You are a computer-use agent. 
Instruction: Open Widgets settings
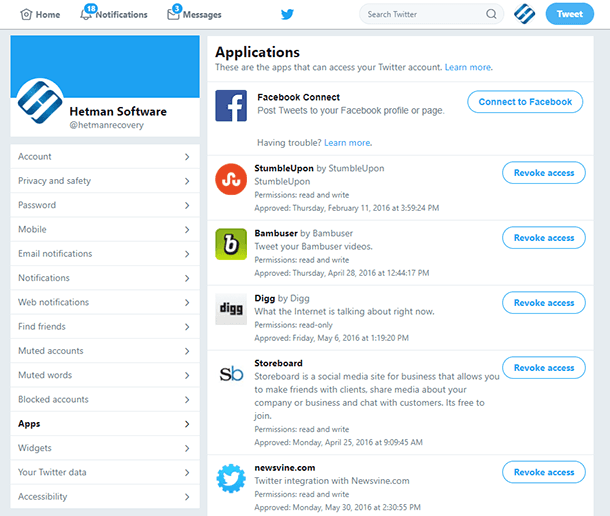105,448
